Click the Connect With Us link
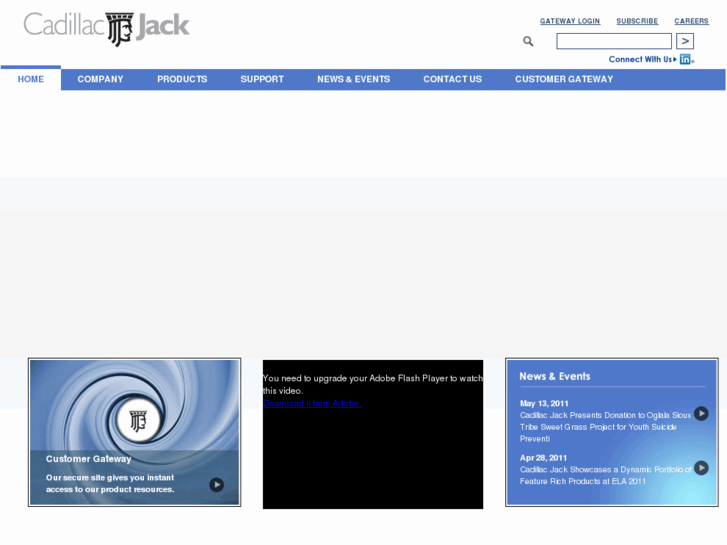This screenshot has width=727, height=545. click(642, 59)
